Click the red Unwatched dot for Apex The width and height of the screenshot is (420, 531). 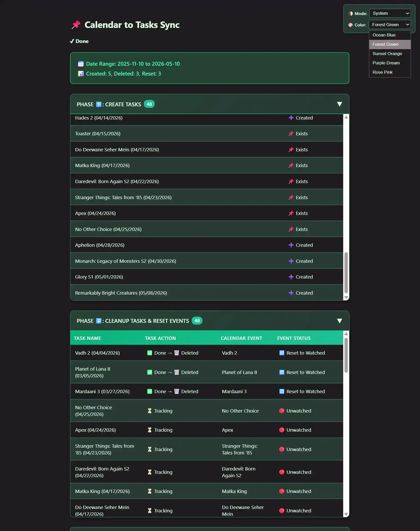tap(282, 430)
